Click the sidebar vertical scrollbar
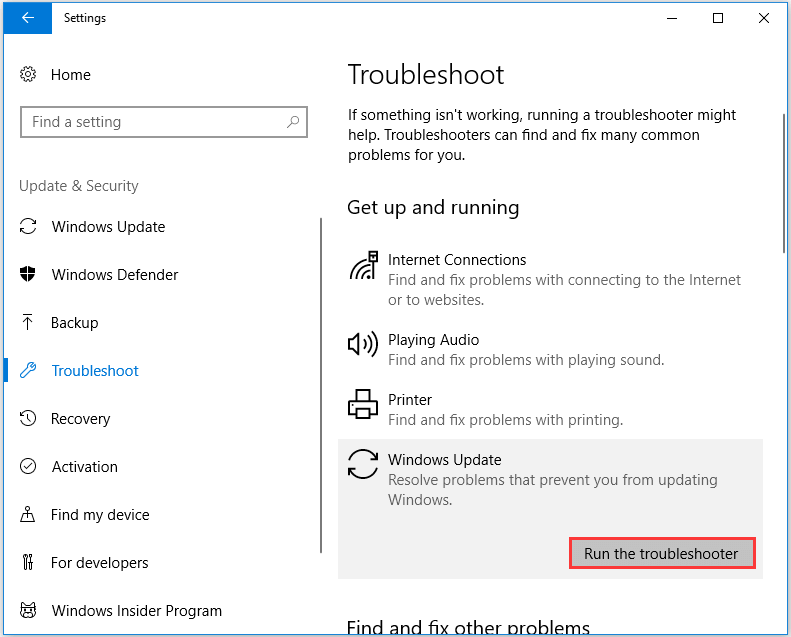The width and height of the screenshot is (791, 637). click(321, 385)
